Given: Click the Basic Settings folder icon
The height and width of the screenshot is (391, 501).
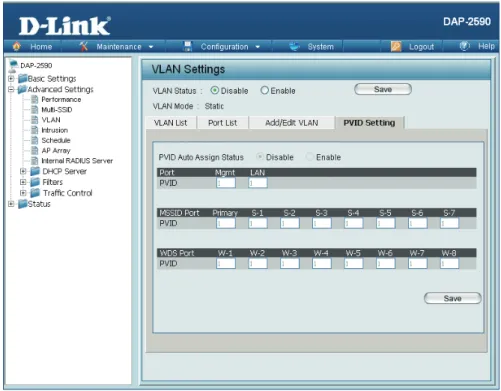Looking at the screenshot, I should (23, 79).
